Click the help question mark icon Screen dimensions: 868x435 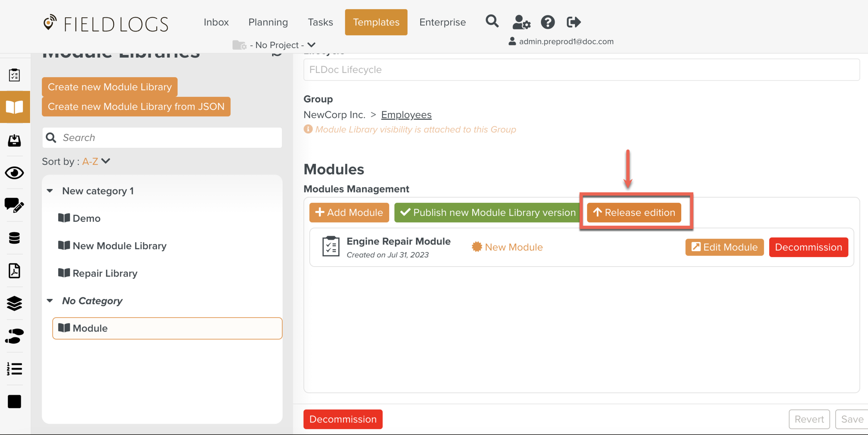click(548, 22)
